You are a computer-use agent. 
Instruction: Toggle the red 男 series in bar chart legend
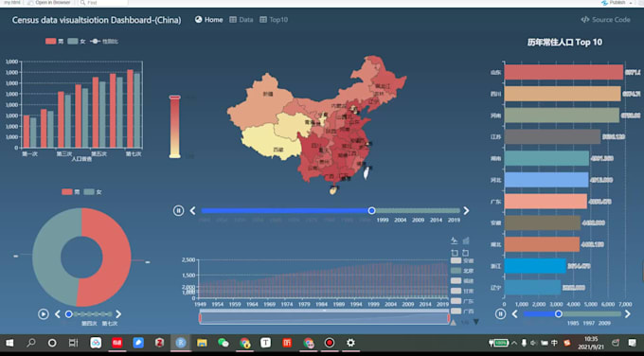55,42
